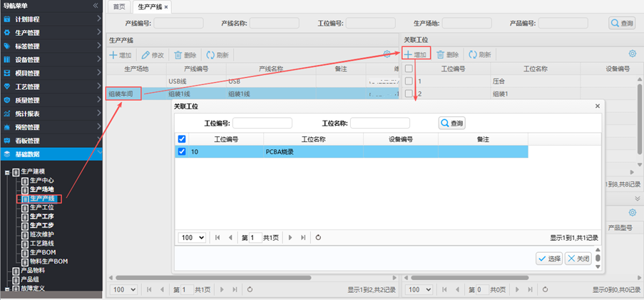Click 删除 trash in 关联工位 panel toolbar
This screenshot has width=644, height=300.
tap(447, 55)
